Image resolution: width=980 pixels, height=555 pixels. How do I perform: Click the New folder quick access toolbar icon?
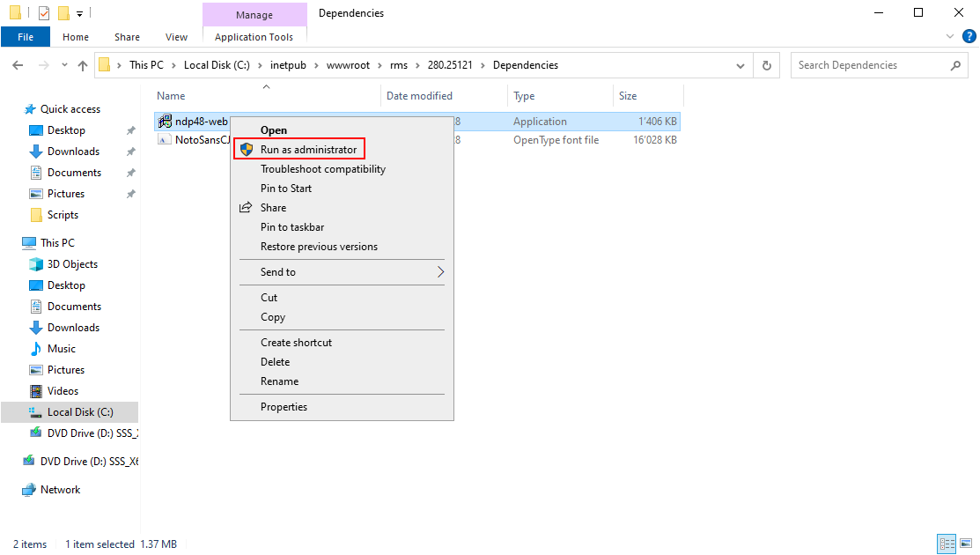click(63, 12)
